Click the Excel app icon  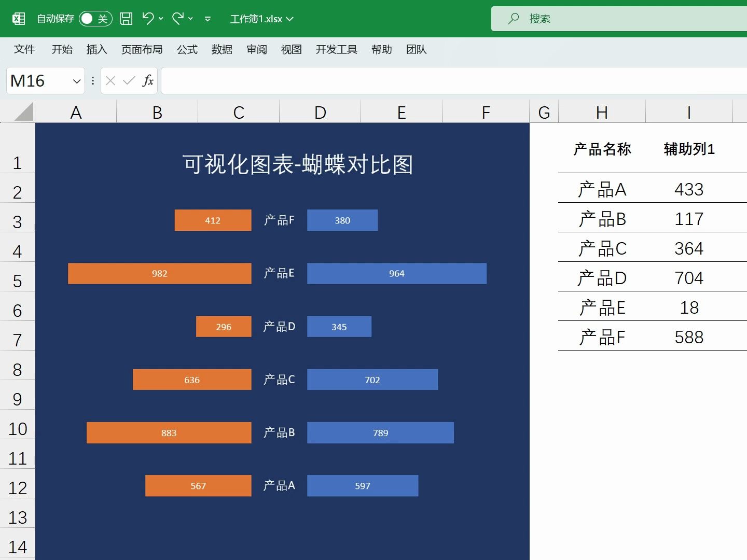pos(19,19)
